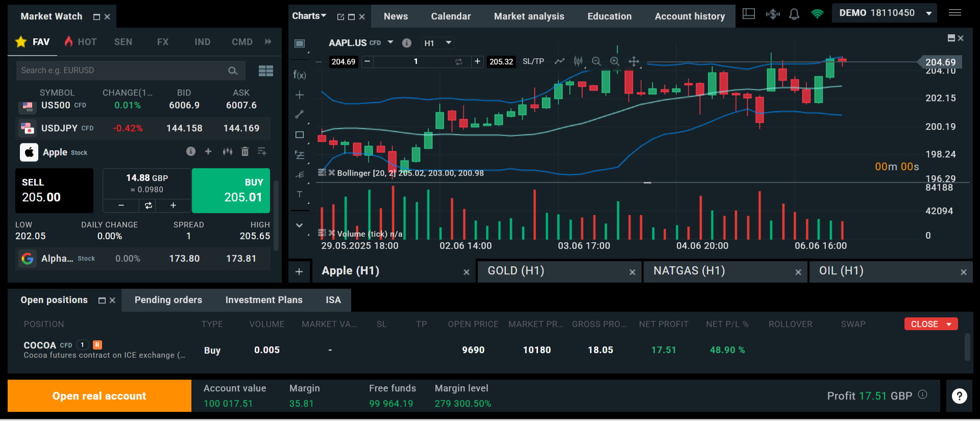Click the layout panel icon in header
980x421 pixels.
tap(749, 14)
